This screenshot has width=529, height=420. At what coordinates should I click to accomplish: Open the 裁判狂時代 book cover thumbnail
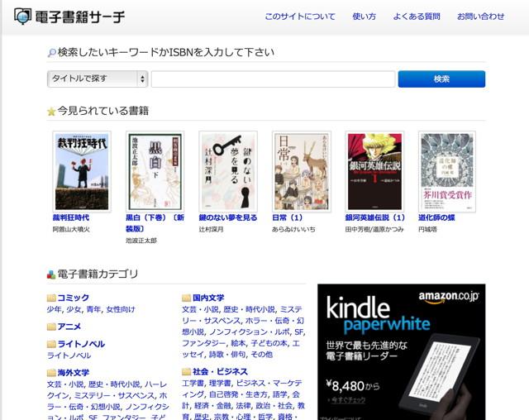pyautogui.click(x=82, y=171)
